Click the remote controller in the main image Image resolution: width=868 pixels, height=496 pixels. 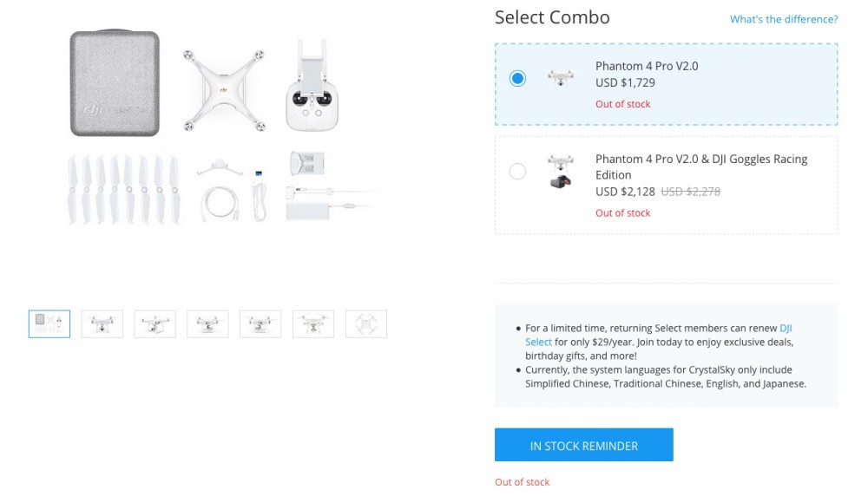pyautogui.click(x=312, y=86)
